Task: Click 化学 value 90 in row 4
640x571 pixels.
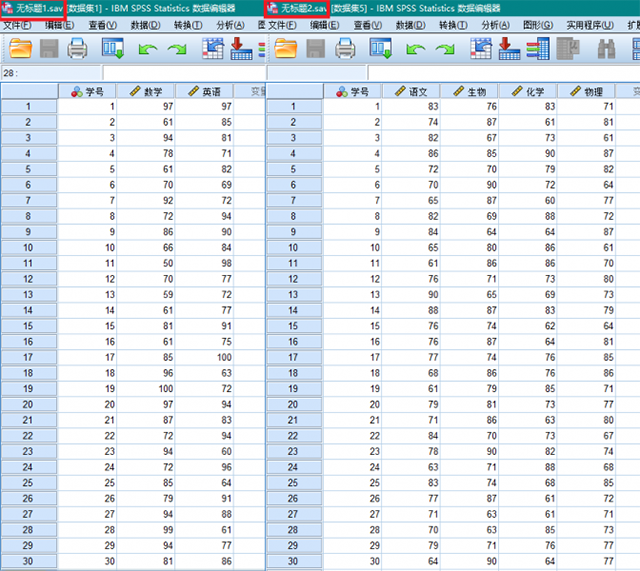Action: point(528,153)
